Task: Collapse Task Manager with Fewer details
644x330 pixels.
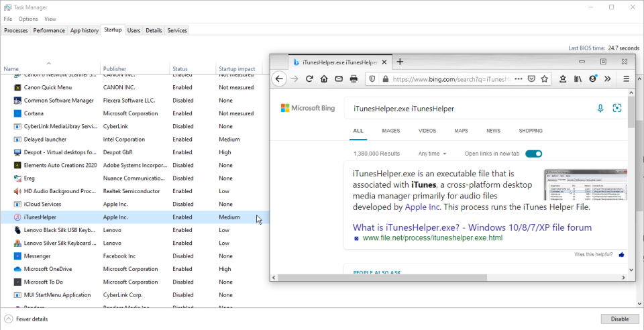Action: pos(27,319)
